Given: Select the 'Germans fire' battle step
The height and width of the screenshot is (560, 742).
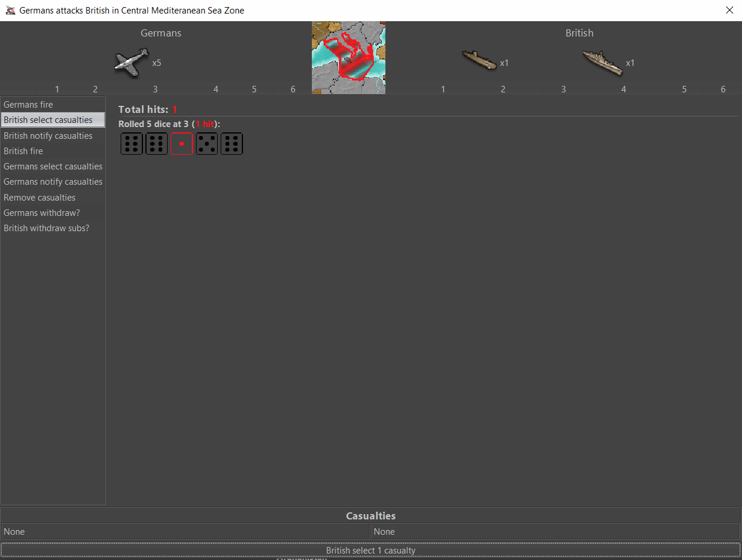Looking at the screenshot, I should pos(28,105).
